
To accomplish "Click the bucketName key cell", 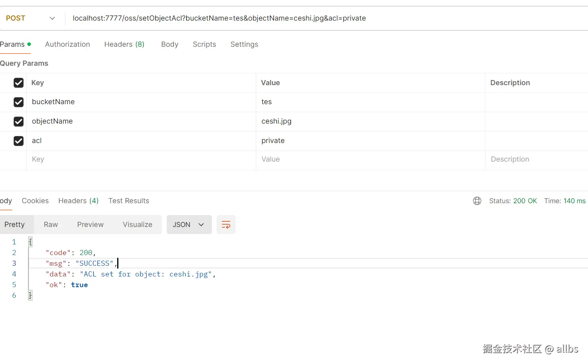I will click(x=141, y=102).
